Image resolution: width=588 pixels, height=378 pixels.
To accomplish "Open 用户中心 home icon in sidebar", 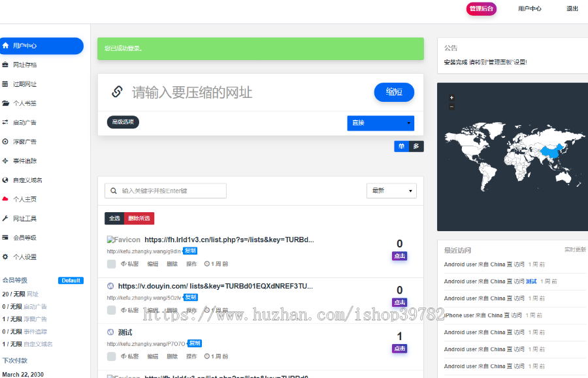I will point(6,46).
